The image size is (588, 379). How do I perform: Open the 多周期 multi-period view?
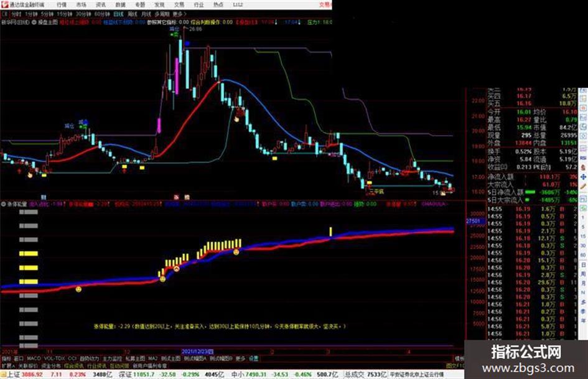coord(162,14)
